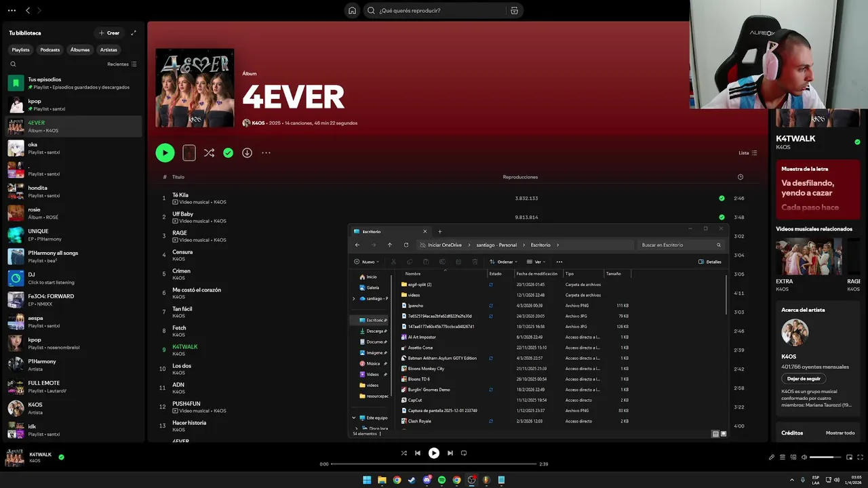
Task: Toggle saved check next to K4TWALK in right panel
Action: 857,142
